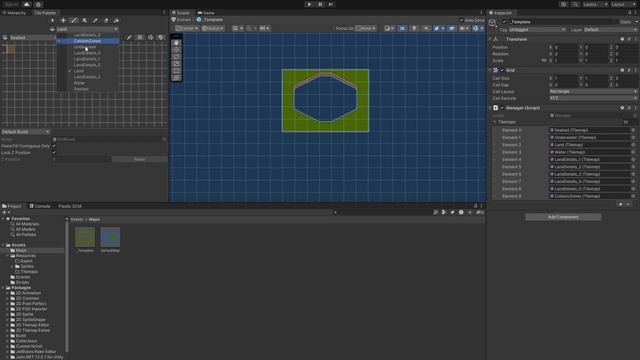Click the Play button in top toolbar
This screenshot has width=640, height=360.
[x=309, y=4]
